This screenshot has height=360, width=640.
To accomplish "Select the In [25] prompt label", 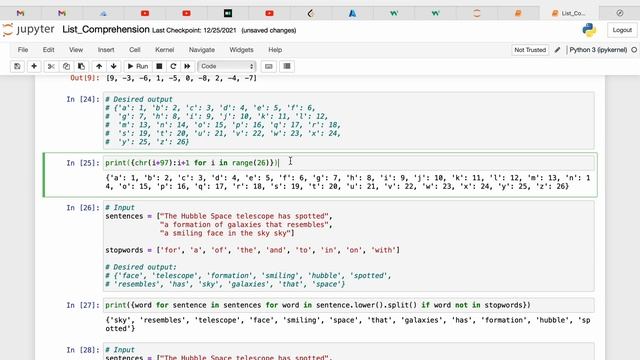I will point(83,163).
